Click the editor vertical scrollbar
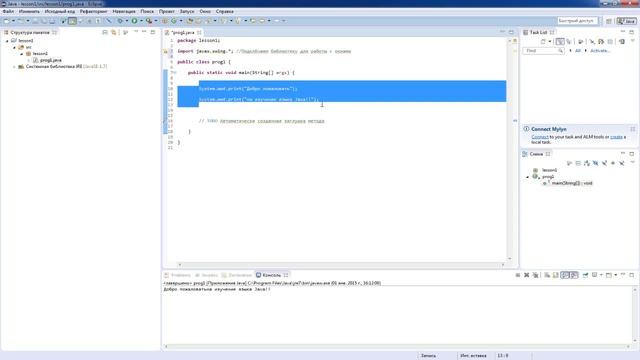 coord(509,149)
